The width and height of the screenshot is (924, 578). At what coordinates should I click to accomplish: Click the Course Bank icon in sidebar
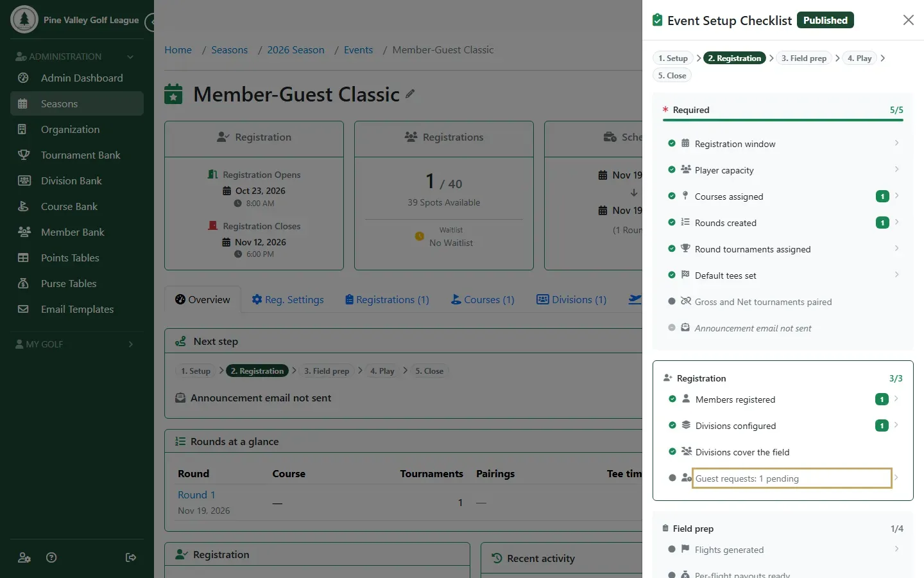point(23,206)
